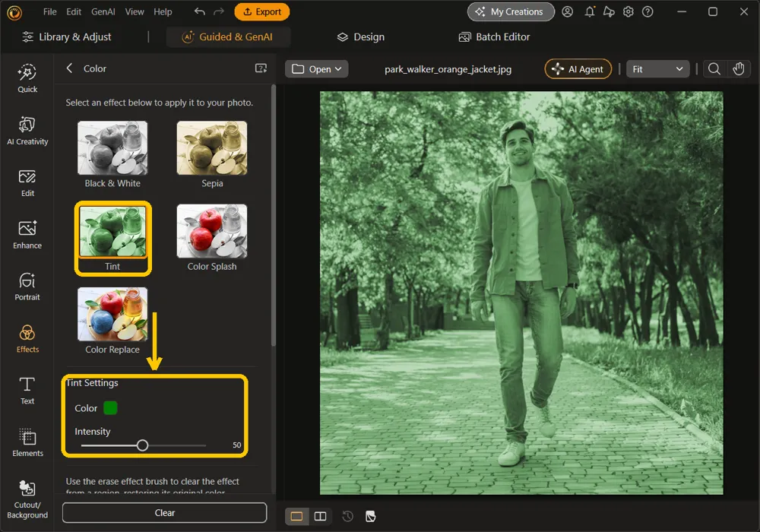Open the Enhance sidebar tool
Screen dimensions: 760x532
coord(27,235)
